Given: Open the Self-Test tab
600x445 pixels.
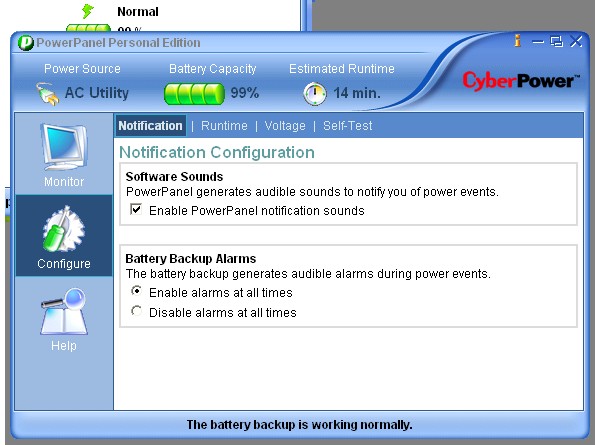Looking at the screenshot, I should click(347, 126).
